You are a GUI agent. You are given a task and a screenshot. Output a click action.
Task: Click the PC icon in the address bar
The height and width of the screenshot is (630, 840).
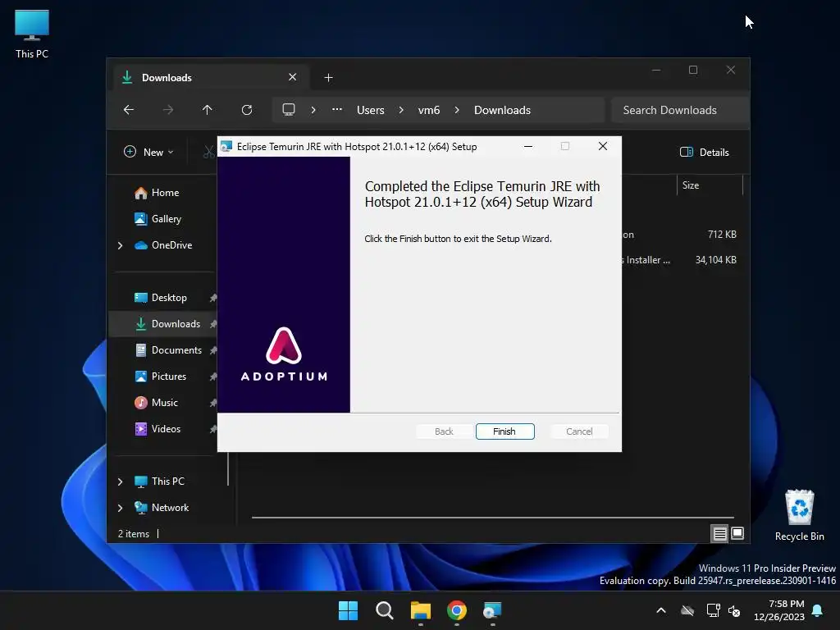(x=289, y=110)
